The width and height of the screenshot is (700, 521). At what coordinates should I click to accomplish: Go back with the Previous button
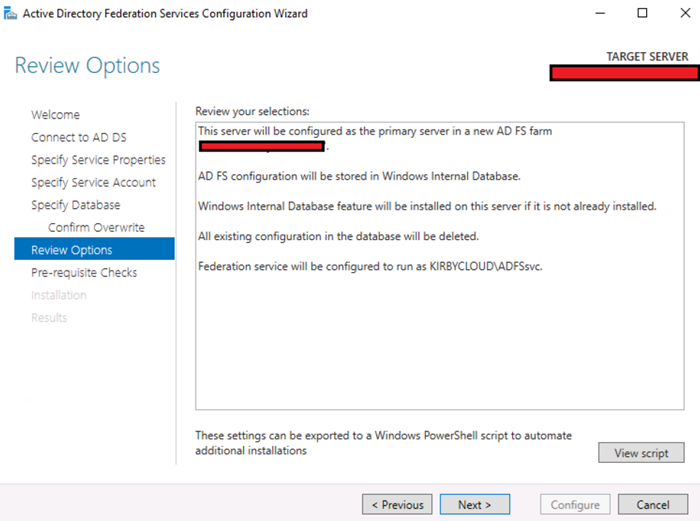[x=397, y=504]
